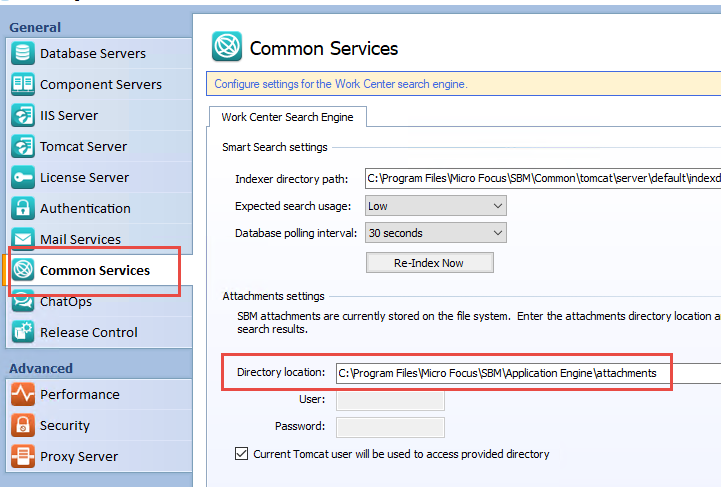Open Database Servers icon in sidebar

[x=23, y=53]
